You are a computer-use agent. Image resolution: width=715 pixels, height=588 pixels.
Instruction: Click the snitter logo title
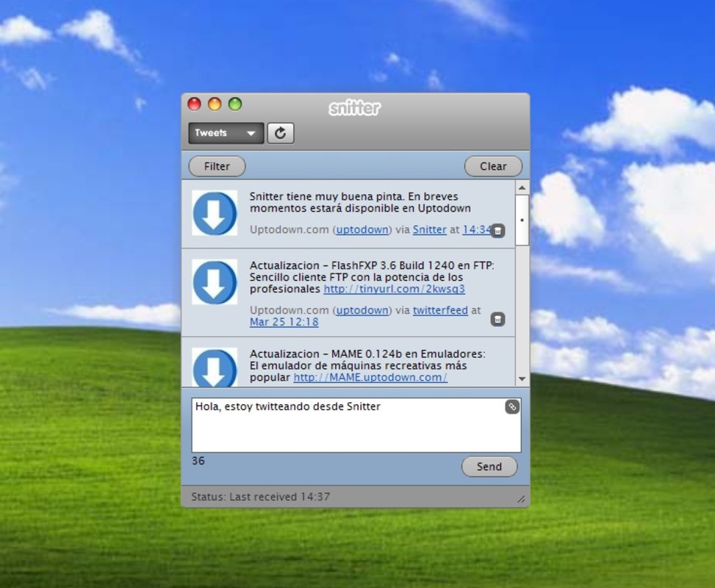click(354, 107)
